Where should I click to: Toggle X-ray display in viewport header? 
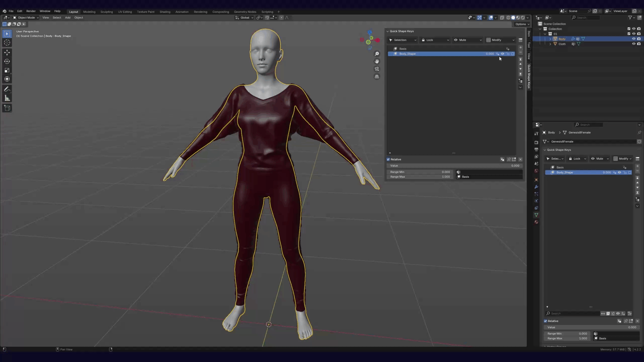[502, 18]
